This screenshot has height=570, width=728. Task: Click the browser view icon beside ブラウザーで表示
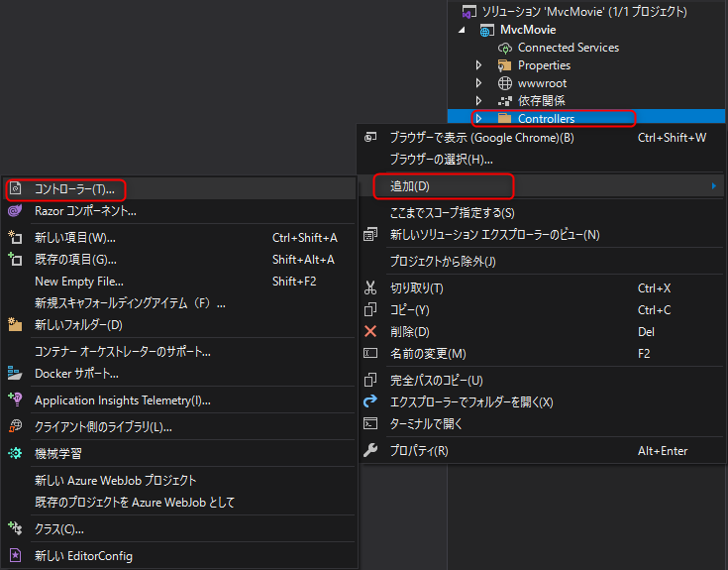click(370, 138)
